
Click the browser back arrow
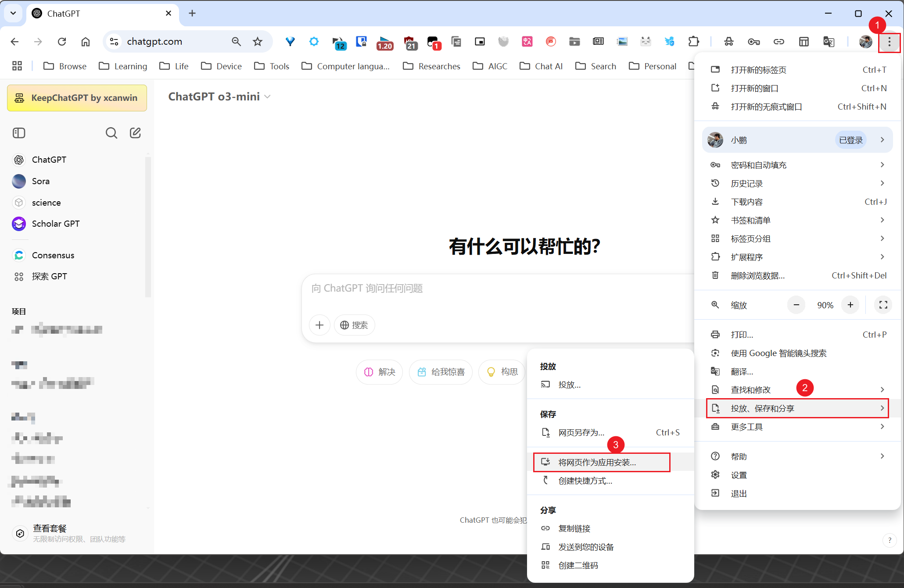pos(14,42)
